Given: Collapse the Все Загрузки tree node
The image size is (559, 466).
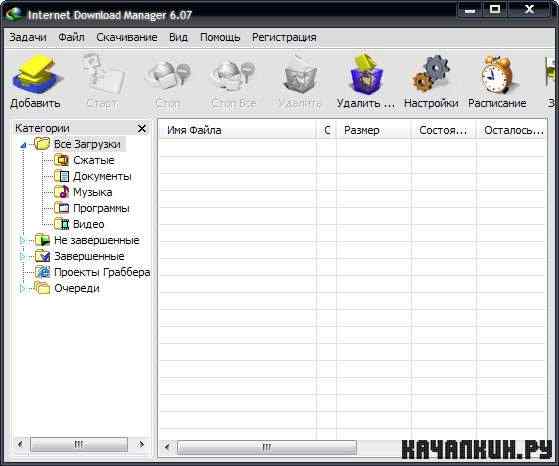Looking at the screenshot, I should tap(23, 145).
